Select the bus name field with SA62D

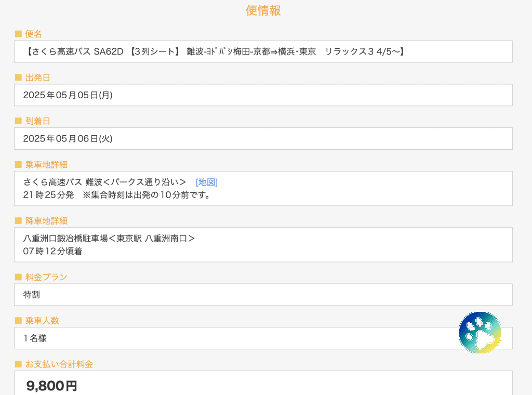point(263,51)
